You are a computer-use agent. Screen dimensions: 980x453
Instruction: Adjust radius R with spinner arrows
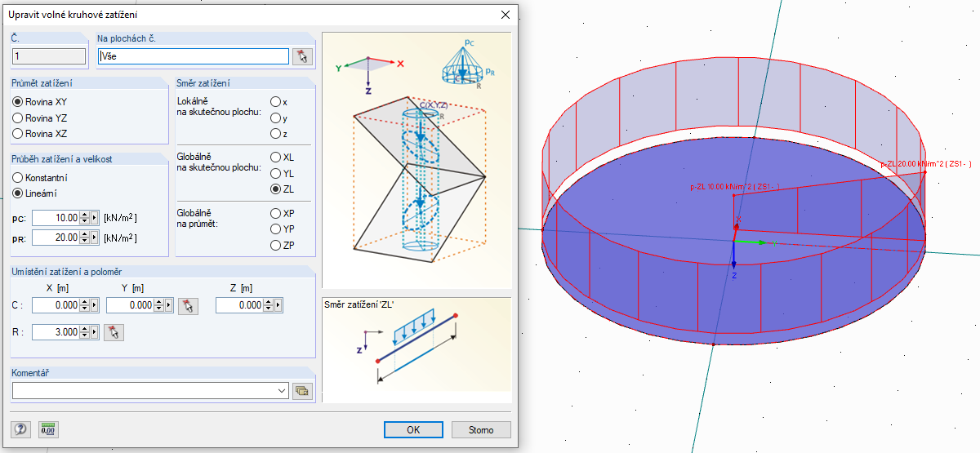84,332
